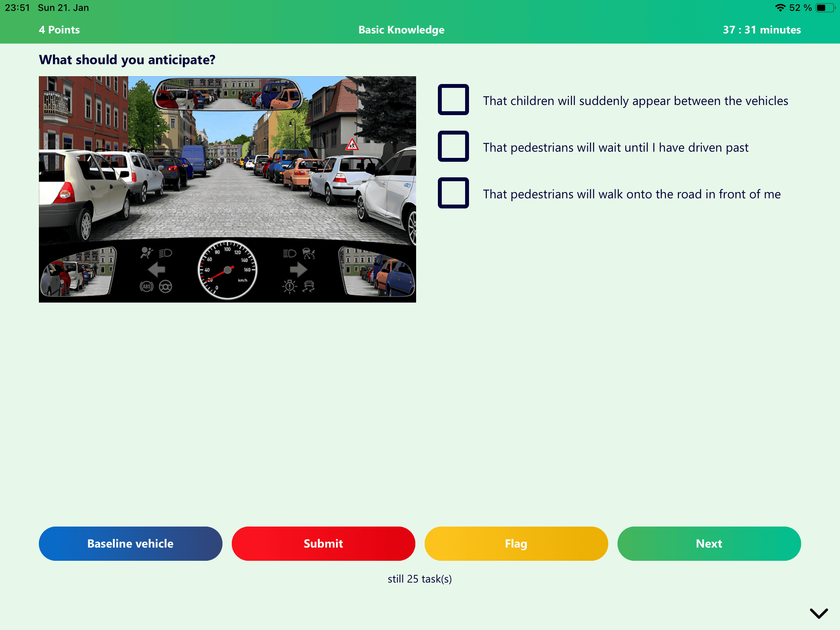Click the left turn signal arrow
This screenshot has height=630, width=840.
157,269
